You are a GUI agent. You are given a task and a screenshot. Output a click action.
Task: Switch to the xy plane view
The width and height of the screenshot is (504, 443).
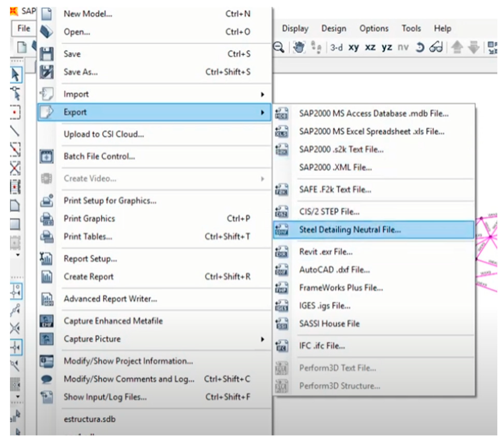pos(354,47)
